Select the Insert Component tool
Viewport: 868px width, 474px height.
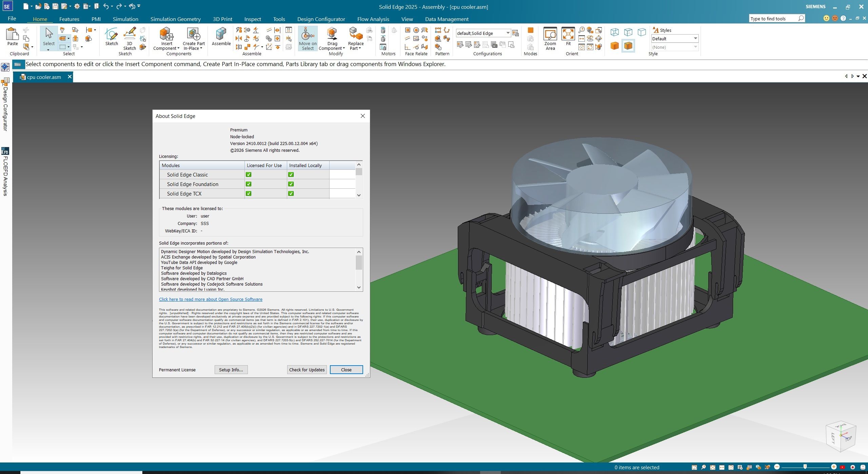(166, 38)
